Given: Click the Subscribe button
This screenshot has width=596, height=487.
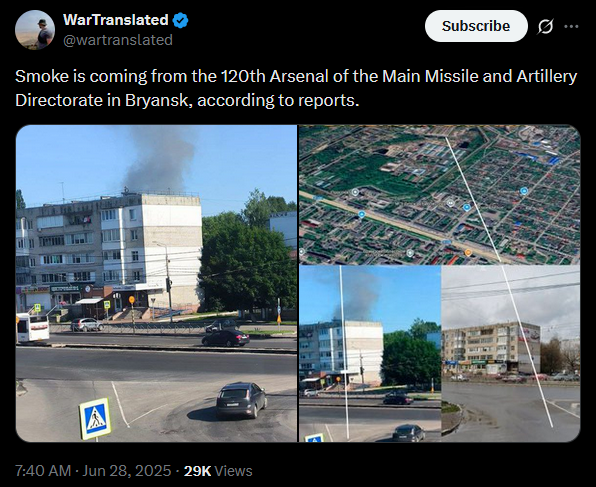Looking at the screenshot, I should coord(476,26).
